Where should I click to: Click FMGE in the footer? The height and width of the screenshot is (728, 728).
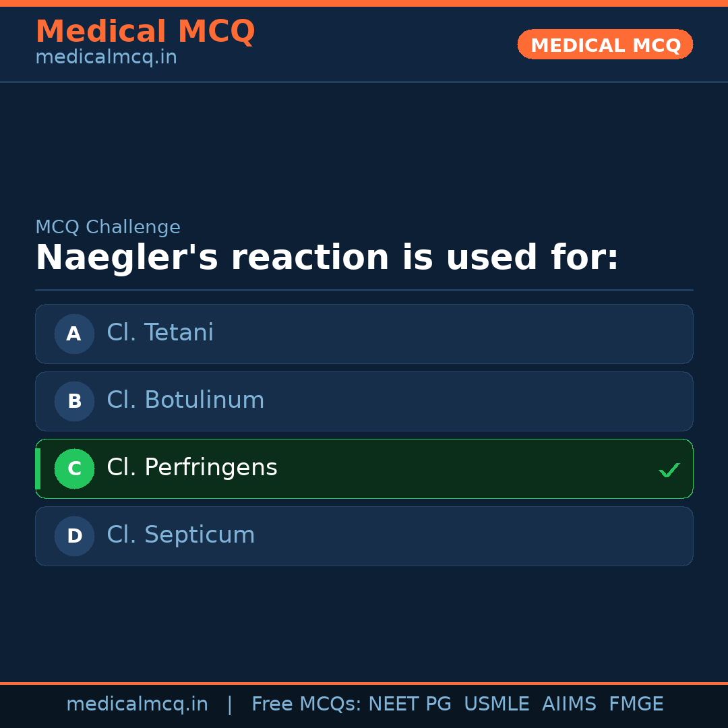coord(636,704)
